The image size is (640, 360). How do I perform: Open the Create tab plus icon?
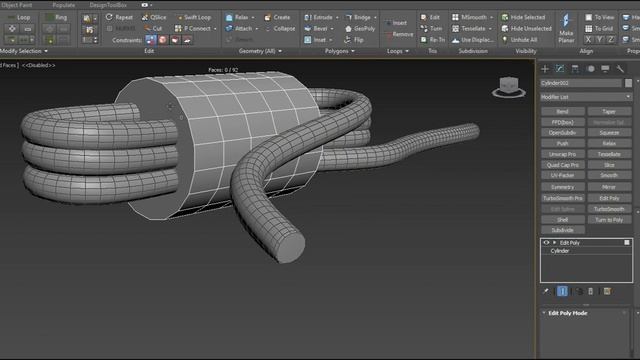pyautogui.click(x=545, y=69)
